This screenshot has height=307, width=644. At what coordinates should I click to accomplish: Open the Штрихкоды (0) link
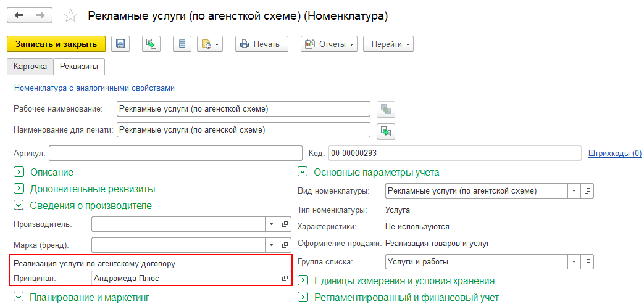click(614, 153)
